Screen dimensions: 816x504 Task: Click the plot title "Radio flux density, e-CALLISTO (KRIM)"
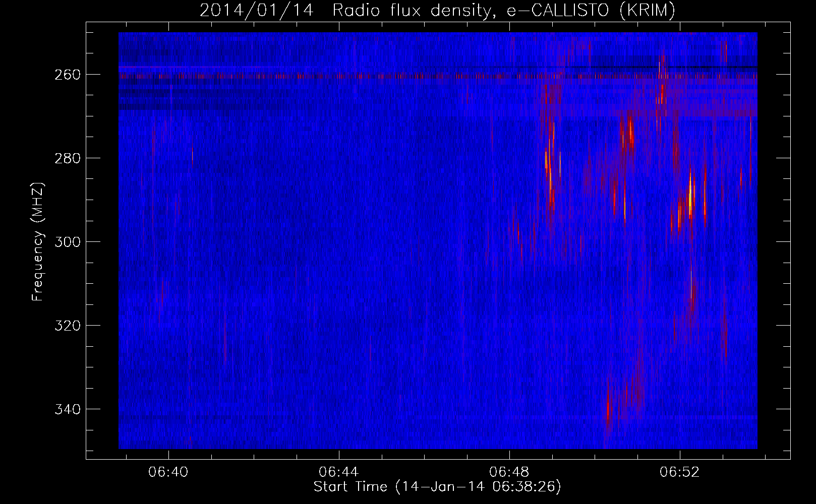pyautogui.click(x=503, y=10)
